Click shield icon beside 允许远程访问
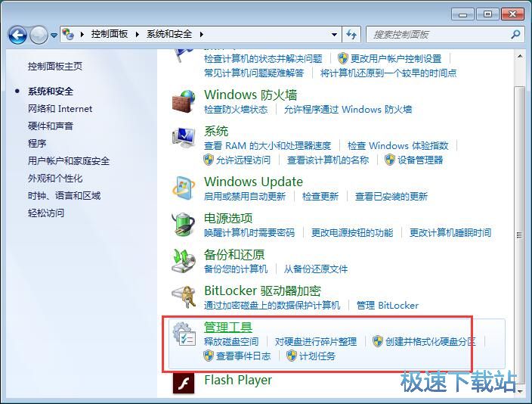This screenshot has height=404, width=532. pyautogui.click(x=209, y=160)
